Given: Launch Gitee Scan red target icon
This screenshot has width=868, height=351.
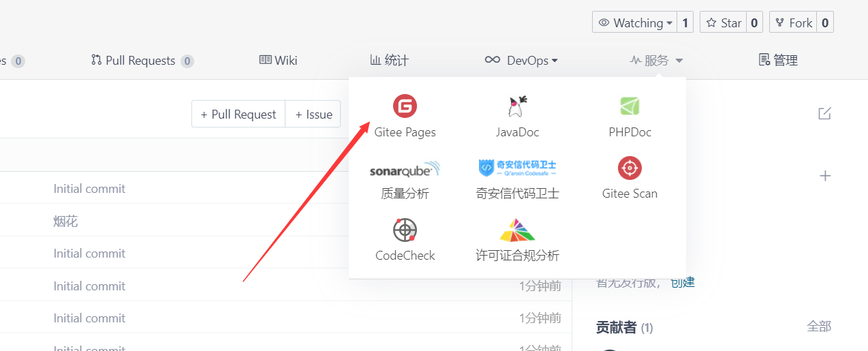Looking at the screenshot, I should 630,168.
